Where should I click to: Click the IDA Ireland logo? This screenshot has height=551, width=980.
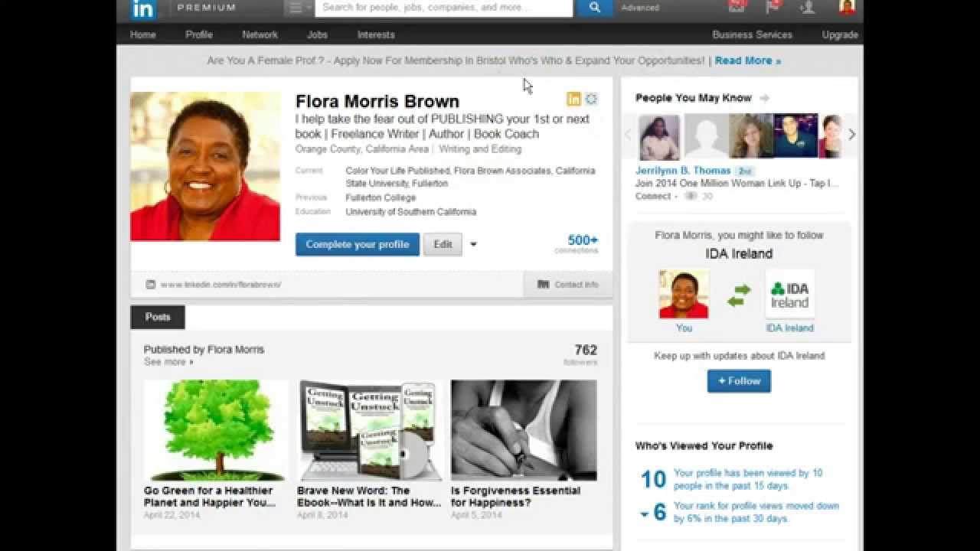click(x=789, y=294)
